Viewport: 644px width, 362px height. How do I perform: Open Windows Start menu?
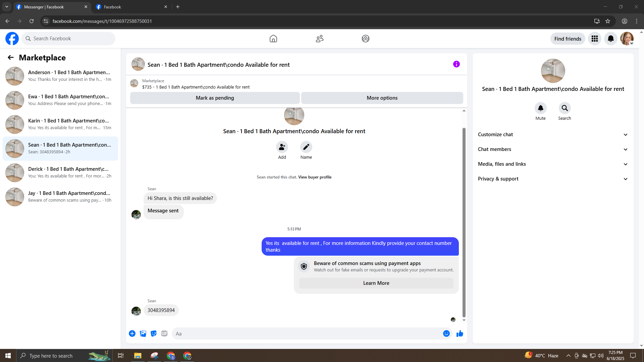[8, 356]
